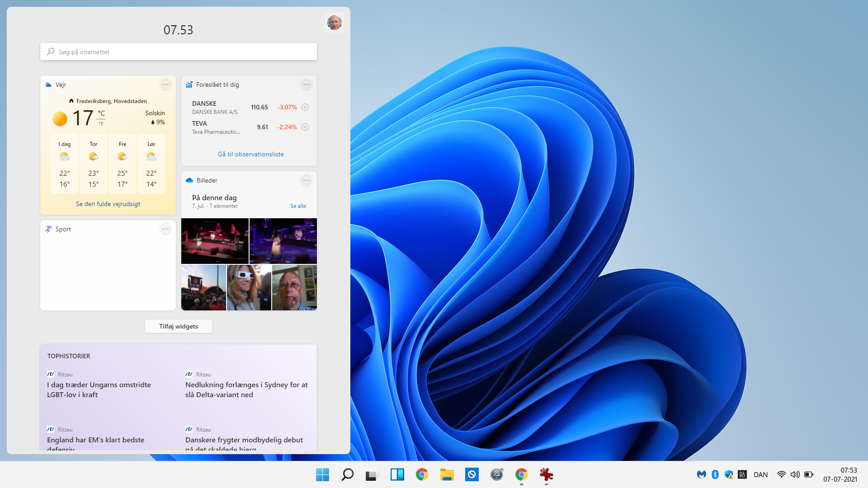Open Se den fulde vejrudsigt link
The width and height of the screenshot is (868, 488).
coord(108,204)
